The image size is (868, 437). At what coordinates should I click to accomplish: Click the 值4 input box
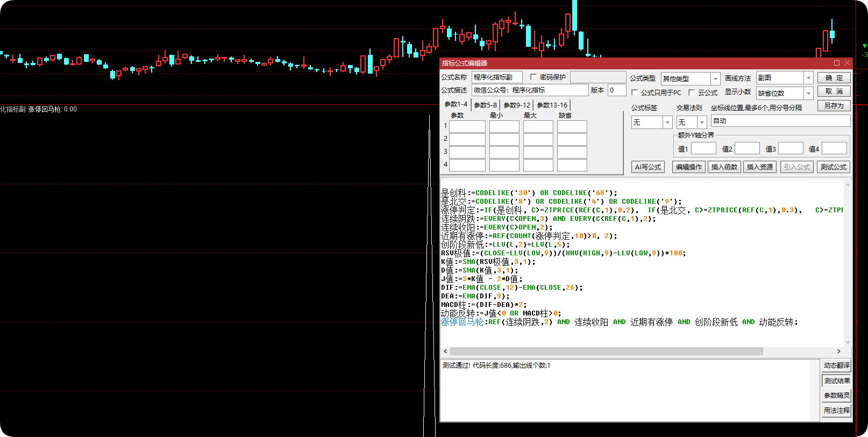[x=834, y=148]
